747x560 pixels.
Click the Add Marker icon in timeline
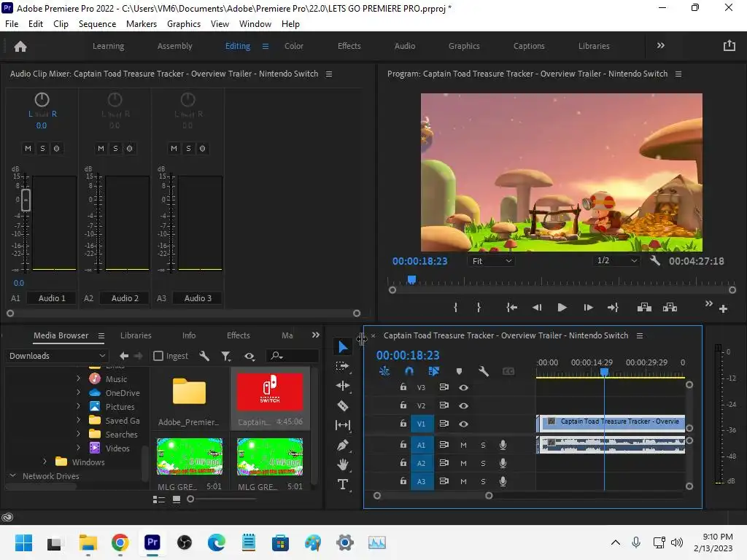(459, 371)
